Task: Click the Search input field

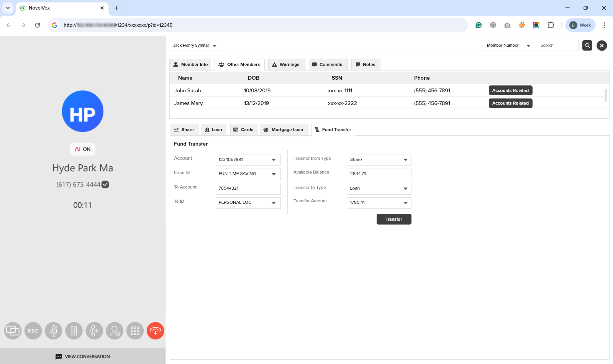Action: [x=557, y=45]
